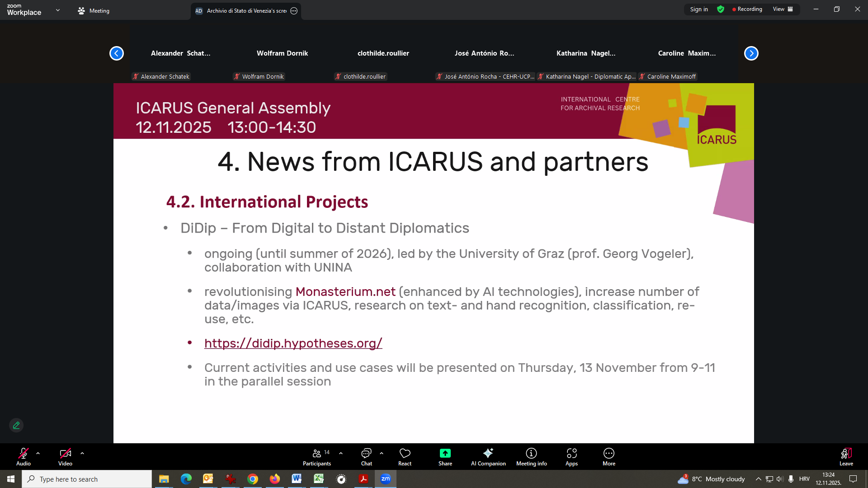
Task: Expand audio settings arrow next to Audio
Action: (38, 453)
